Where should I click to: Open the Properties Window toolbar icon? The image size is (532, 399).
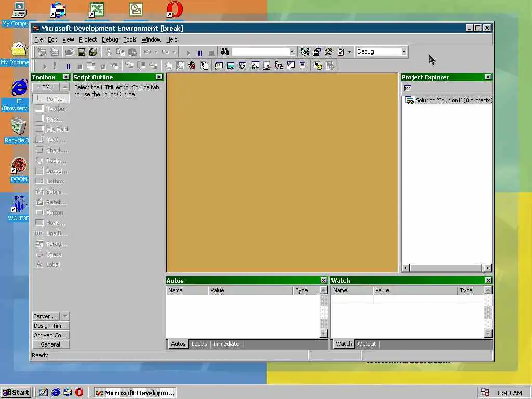(x=316, y=52)
